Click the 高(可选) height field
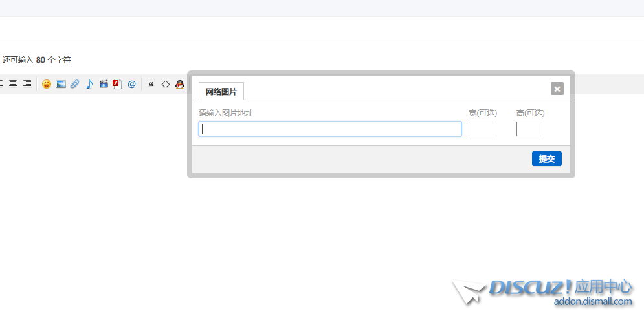Viewport: 644px width, 318px height. 529,129
